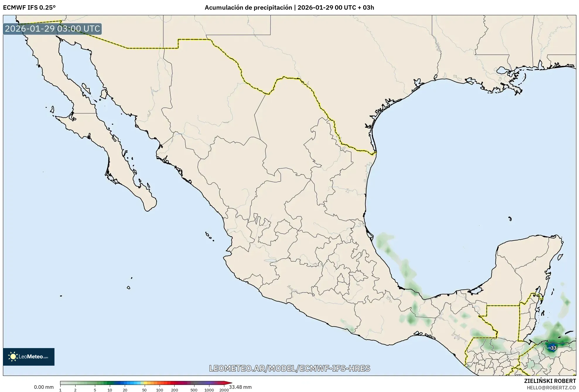Screen dimensions: 579x392
Task: Expand the LeoMeteo.com branding panel
Action: (x=28, y=357)
